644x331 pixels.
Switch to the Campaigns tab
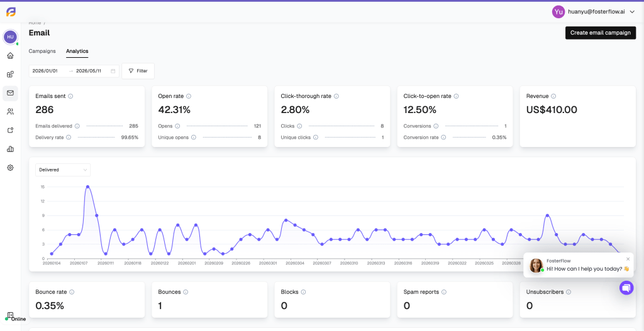tap(42, 52)
